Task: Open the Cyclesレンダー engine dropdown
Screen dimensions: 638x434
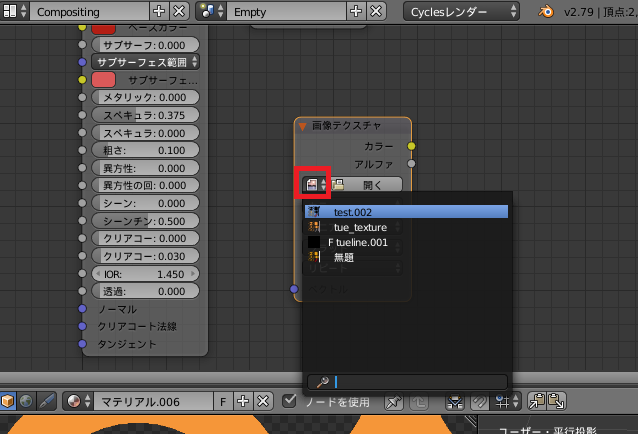Action: click(461, 12)
